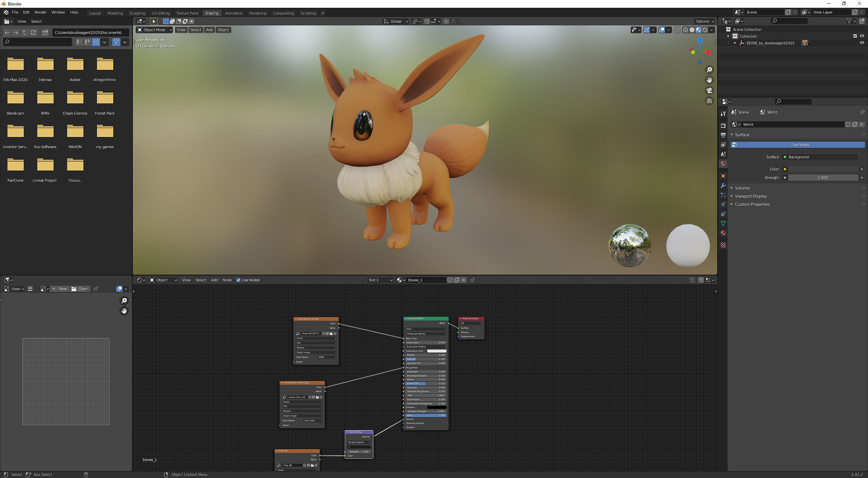
Task: Select wireframe viewport shading
Action: 686,30
